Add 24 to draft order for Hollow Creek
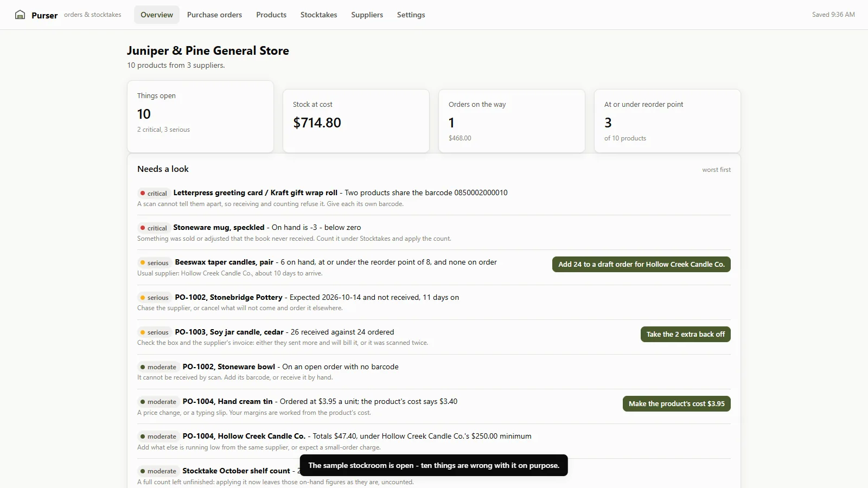This screenshot has width=868, height=488. point(641,264)
